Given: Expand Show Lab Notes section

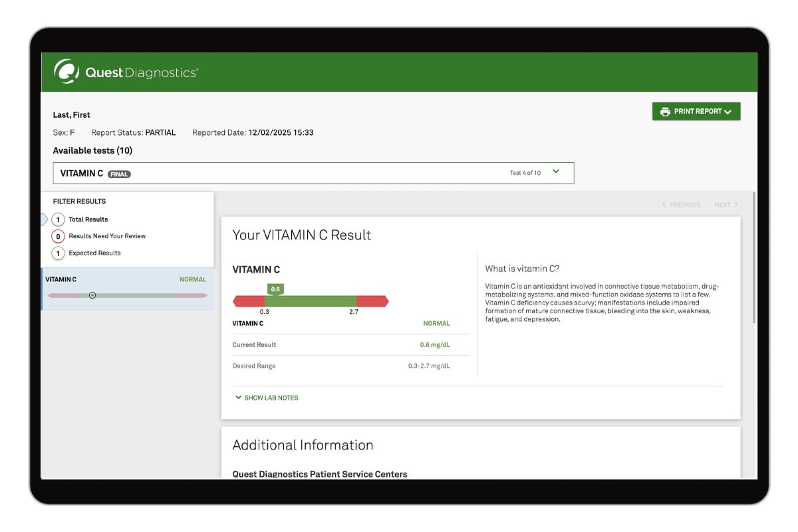Looking at the screenshot, I should tap(267, 398).
